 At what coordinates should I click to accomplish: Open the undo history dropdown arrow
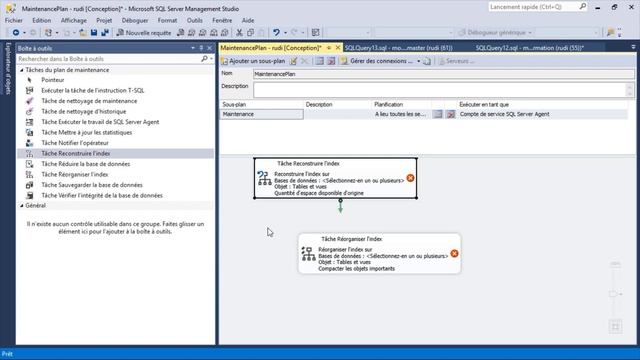285,33
